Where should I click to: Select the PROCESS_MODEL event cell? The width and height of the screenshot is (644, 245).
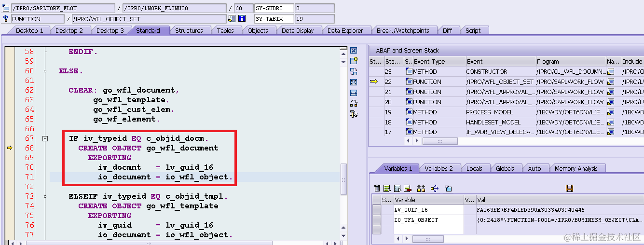(x=501, y=112)
